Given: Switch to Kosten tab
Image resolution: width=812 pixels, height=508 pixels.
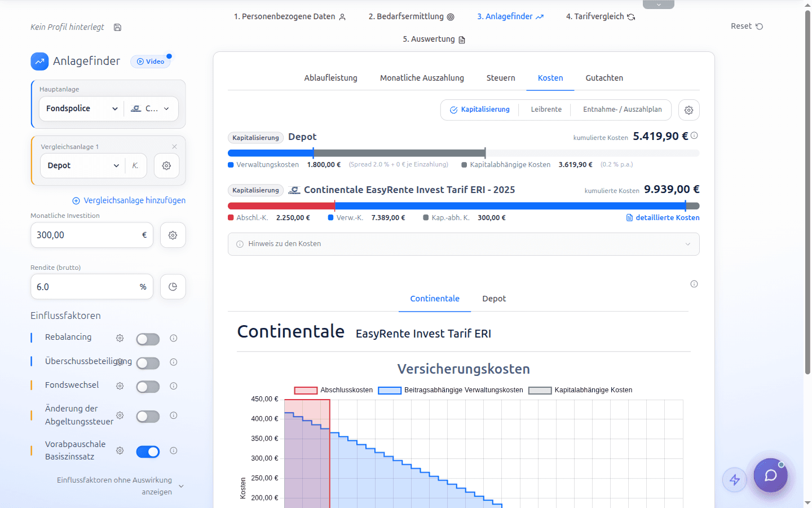Looking at the screenshot, I should [x=550, y=78].
